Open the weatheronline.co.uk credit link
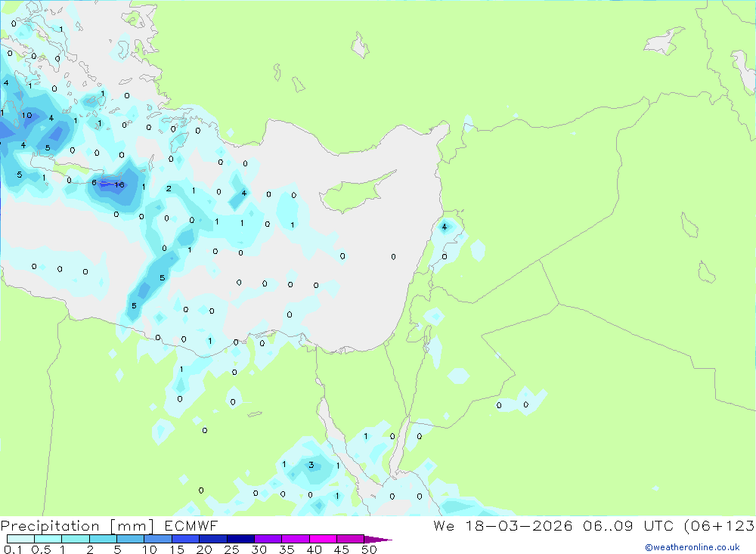The width and height of the screenshot is (756, 554). (x=692, y=547)
